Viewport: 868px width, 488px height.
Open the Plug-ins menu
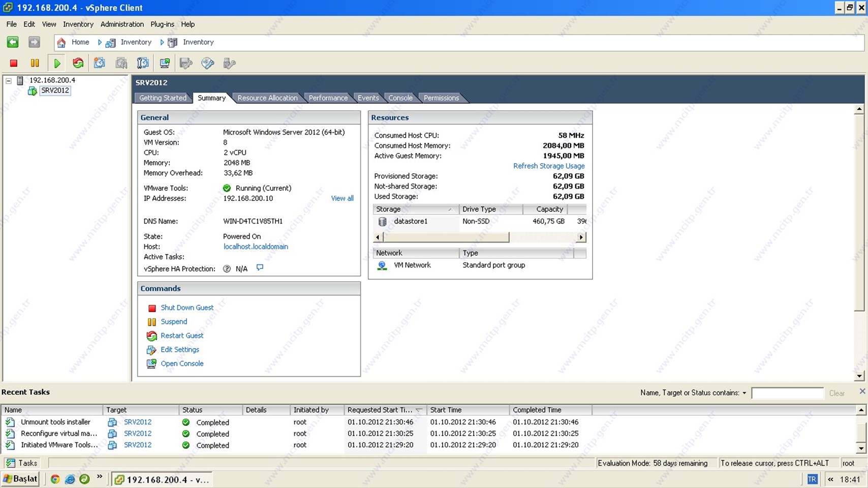point(162,24)
